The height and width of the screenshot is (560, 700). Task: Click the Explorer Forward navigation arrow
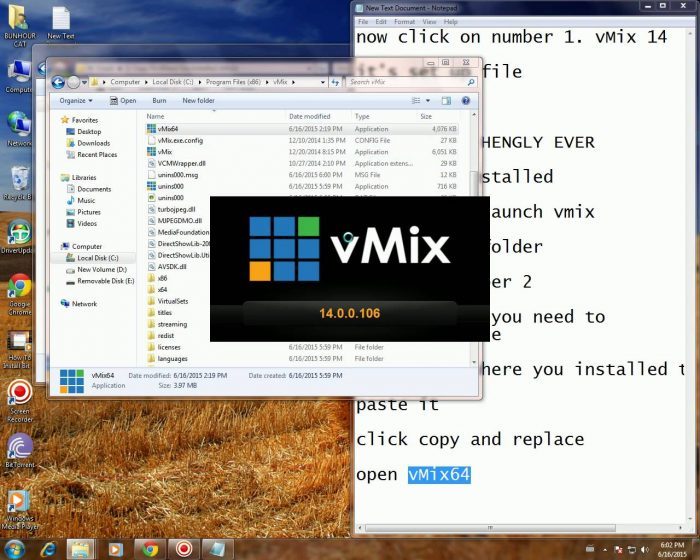pyautogui.click(x=73, y=82)
